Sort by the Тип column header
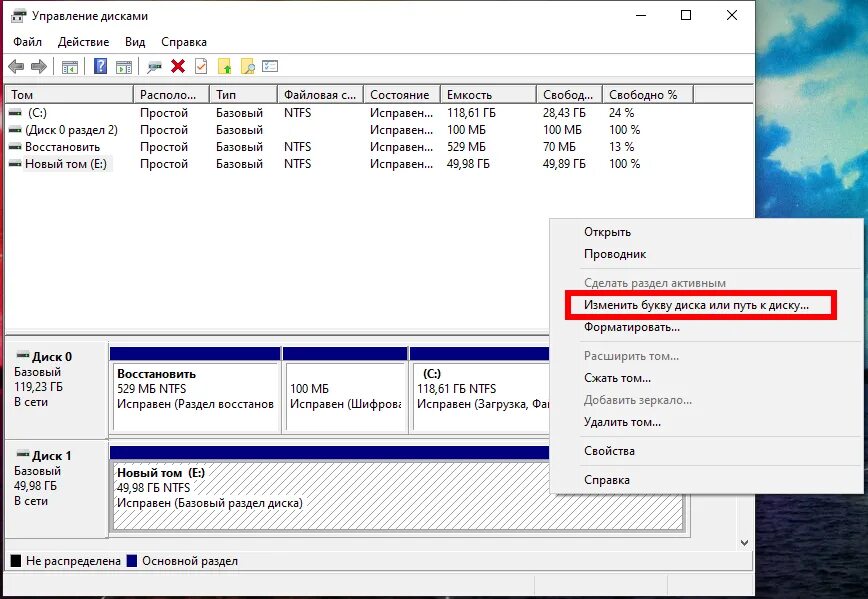Image resolution: width=868 pixels, height=599 pixels. (x=244, y=95)
